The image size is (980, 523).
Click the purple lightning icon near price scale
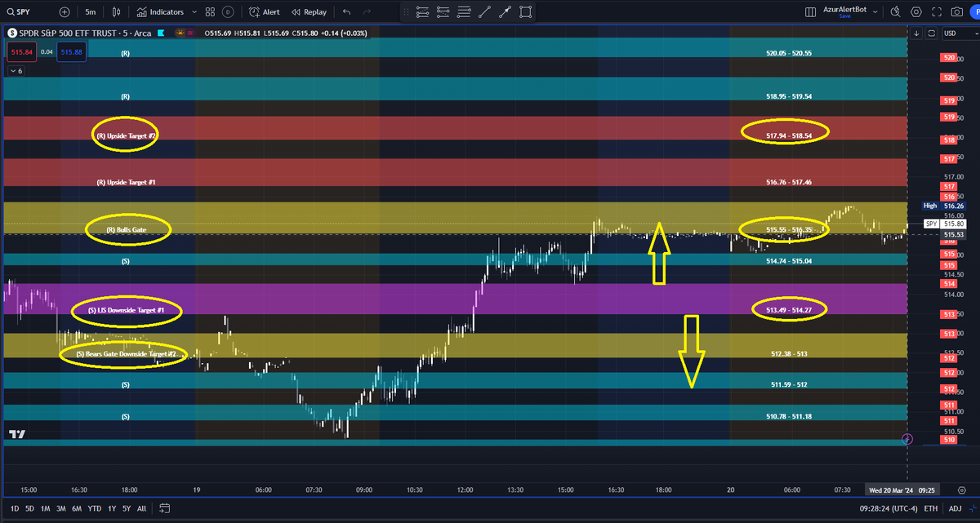(907, 439)
